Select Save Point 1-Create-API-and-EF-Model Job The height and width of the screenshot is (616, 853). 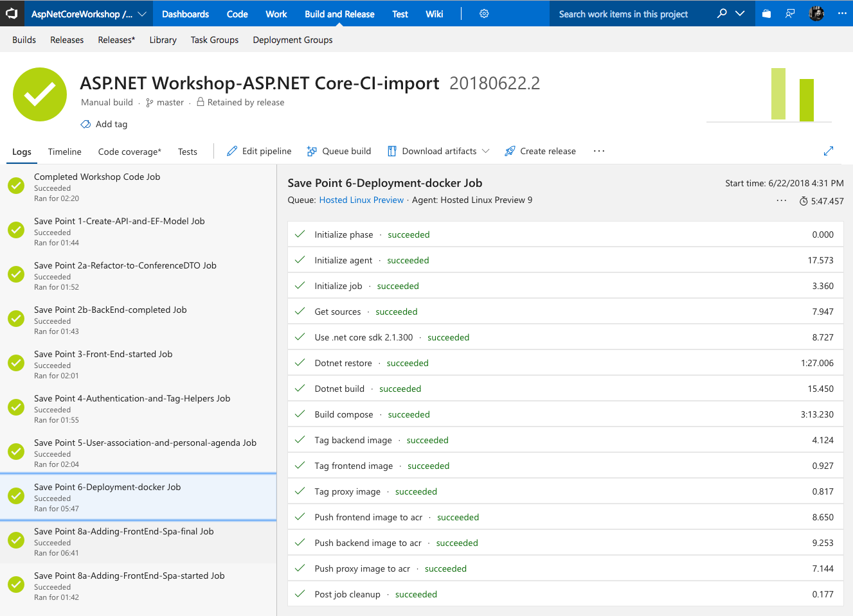138,231
